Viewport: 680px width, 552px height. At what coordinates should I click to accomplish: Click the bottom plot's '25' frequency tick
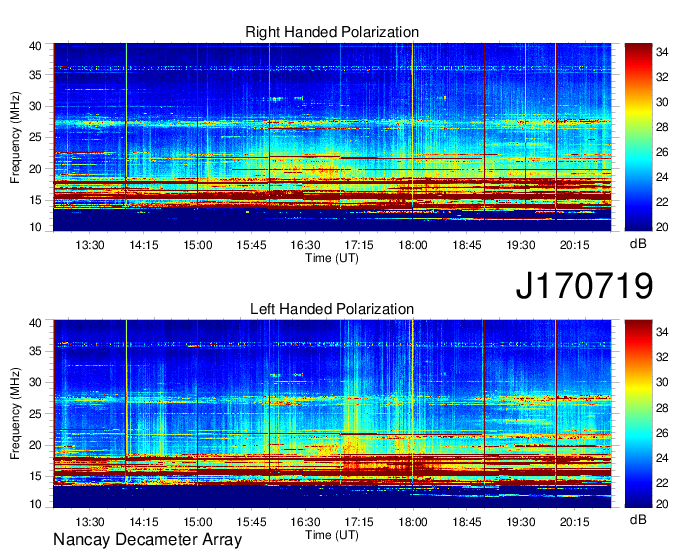tap(35, 414)
